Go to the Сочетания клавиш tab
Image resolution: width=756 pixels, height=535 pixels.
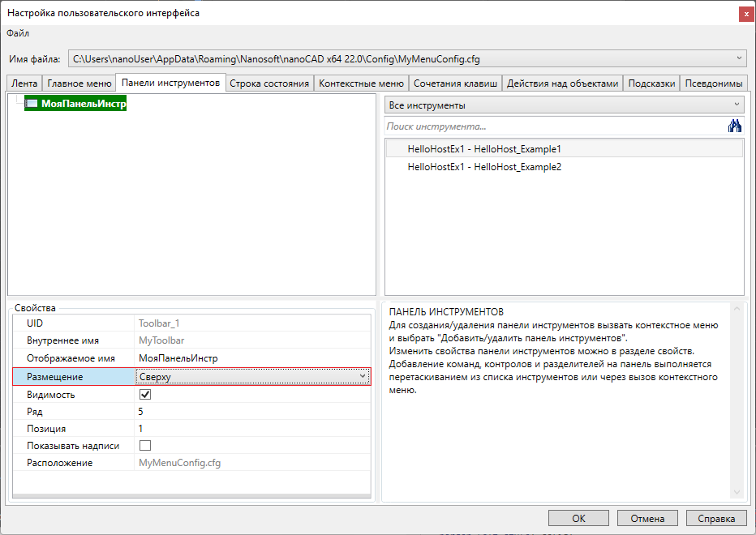coord(455,83)
